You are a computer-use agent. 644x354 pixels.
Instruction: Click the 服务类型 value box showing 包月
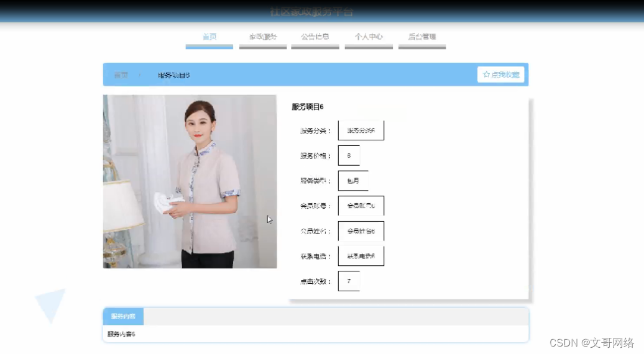pos(353,181)
